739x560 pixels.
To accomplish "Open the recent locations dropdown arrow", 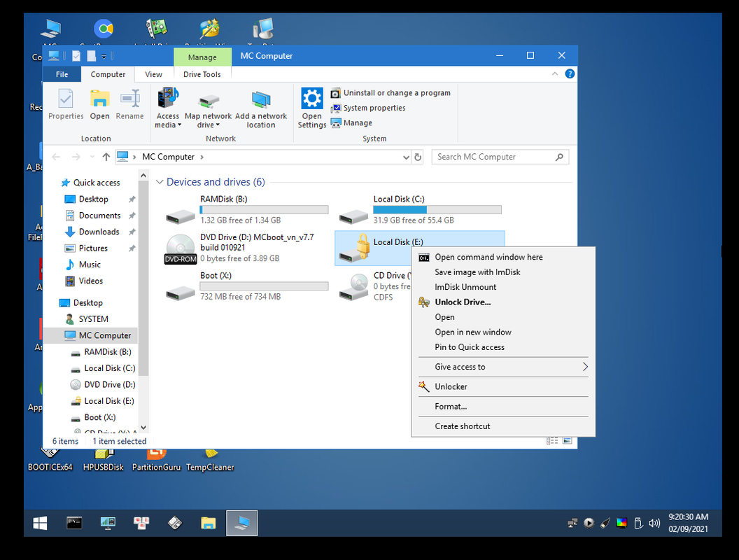I will 92,157.
